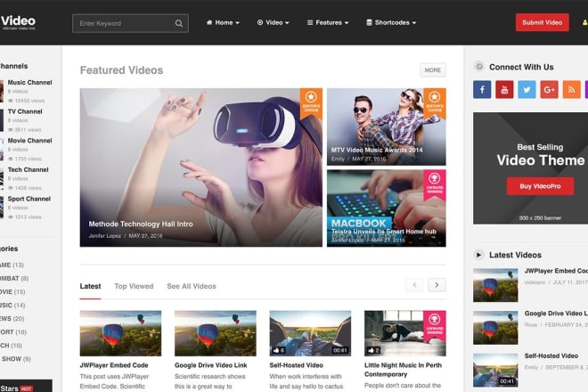
Task: Open the Google Plus social icon
Action: (549, 90)
